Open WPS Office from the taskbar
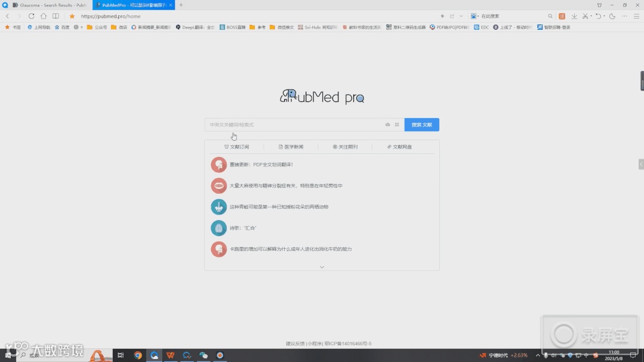 coord(171,355)
